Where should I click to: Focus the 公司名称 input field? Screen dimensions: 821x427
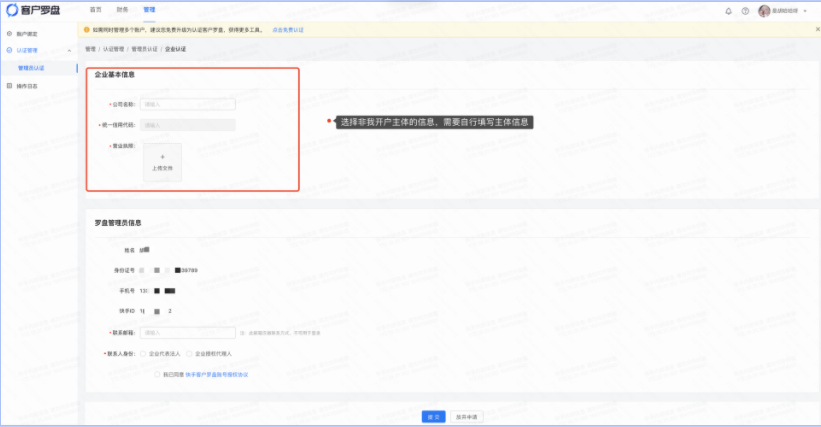(x=187, y=104)
